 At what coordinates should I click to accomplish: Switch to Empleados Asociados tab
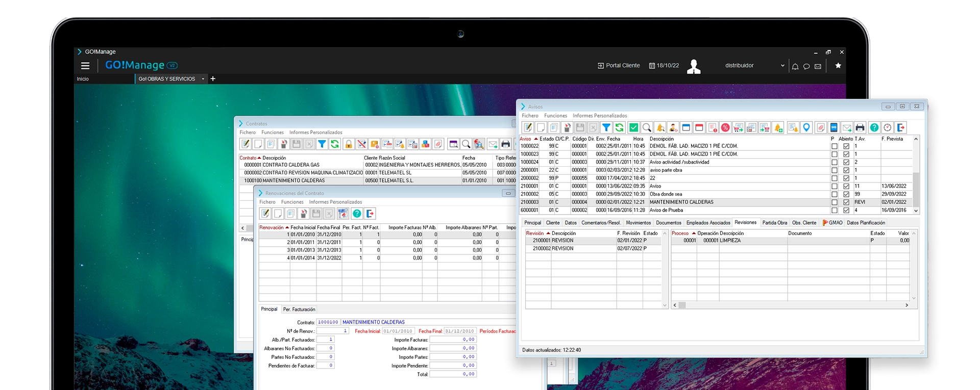(708, 223)
